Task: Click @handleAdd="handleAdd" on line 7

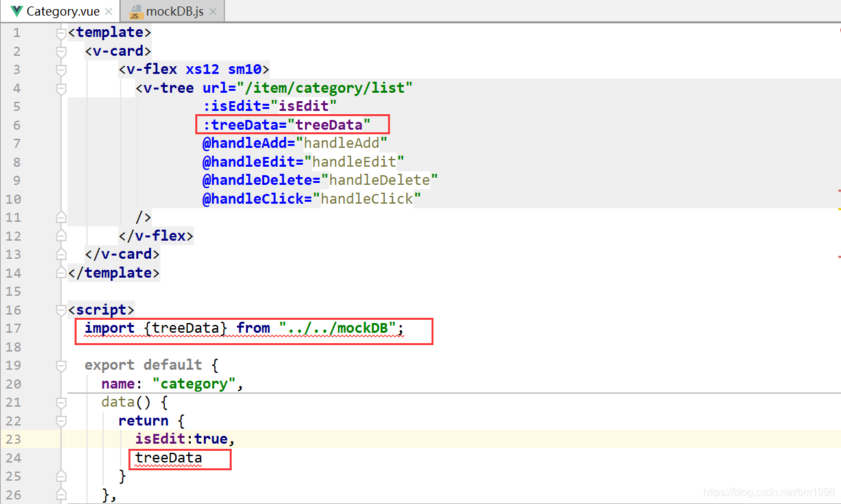Action: point(295,143)
